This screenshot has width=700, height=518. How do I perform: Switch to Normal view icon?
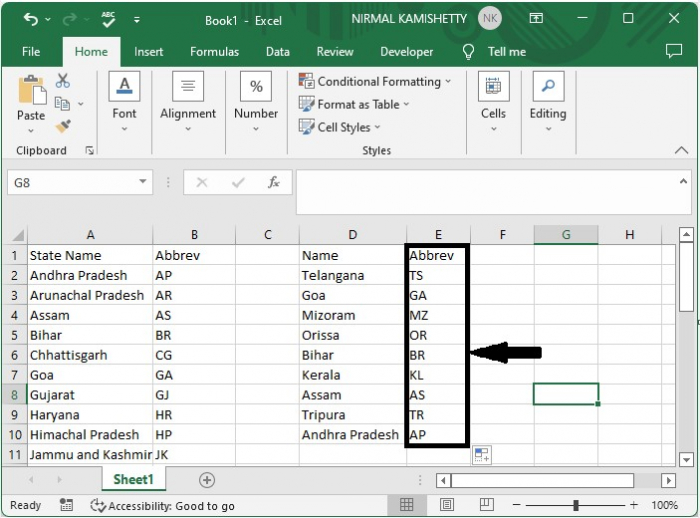tap(406, 505)
